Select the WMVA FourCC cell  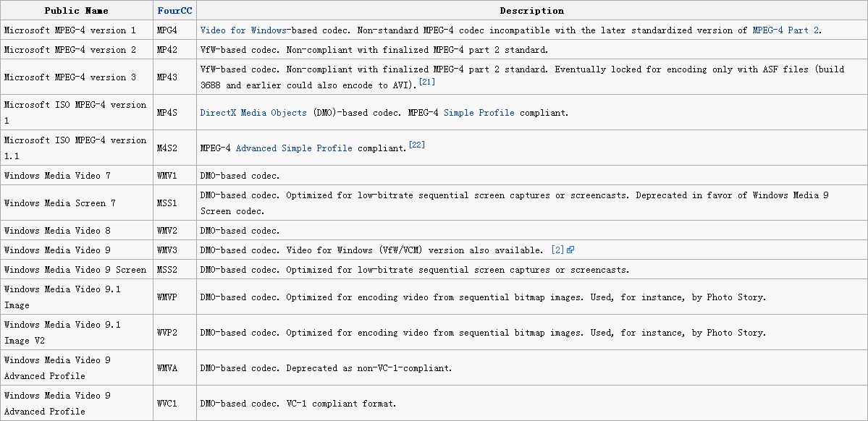click(175, 368)
